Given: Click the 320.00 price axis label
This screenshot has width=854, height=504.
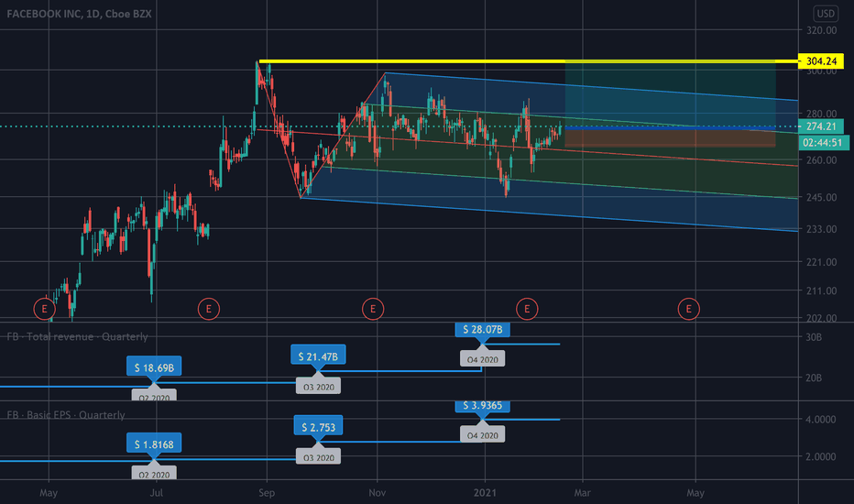Looking at the screenshot, I should pos(821,30).
